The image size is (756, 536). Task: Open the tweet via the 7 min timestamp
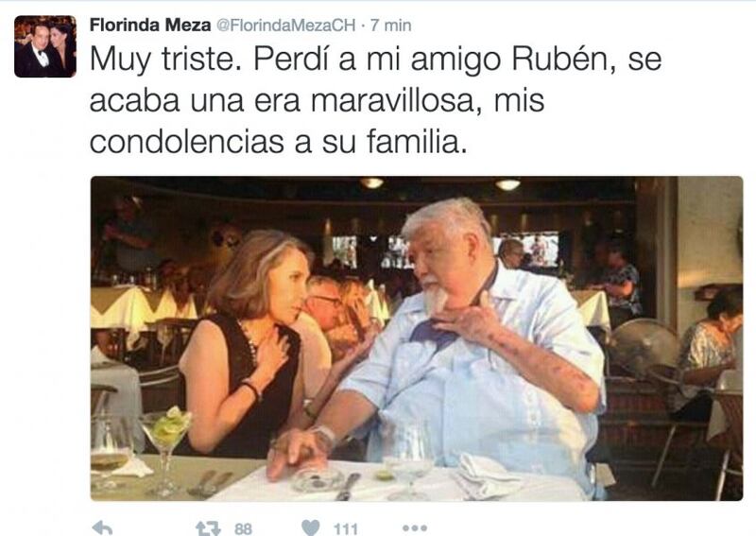click(x=391, y=26)
